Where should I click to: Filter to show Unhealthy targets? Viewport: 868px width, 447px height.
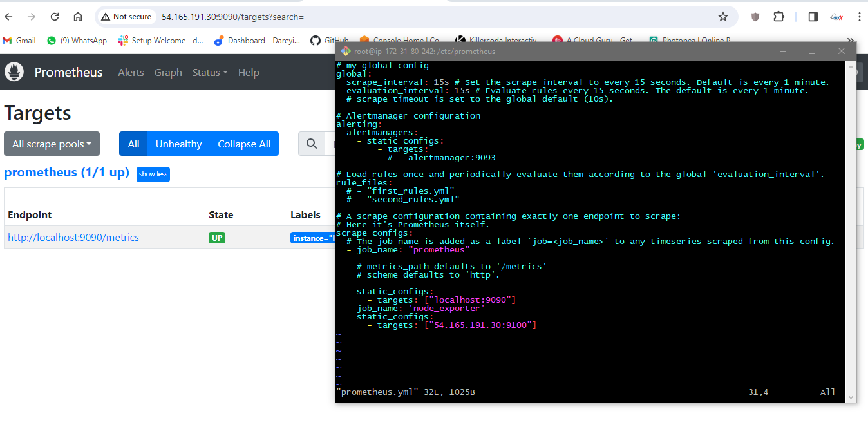coord(178,144)
